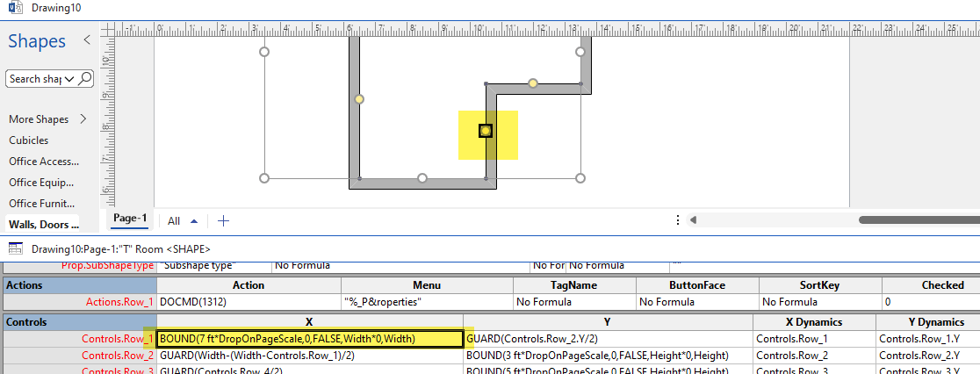Click the scrollbar options dots icon

point(678,219)
